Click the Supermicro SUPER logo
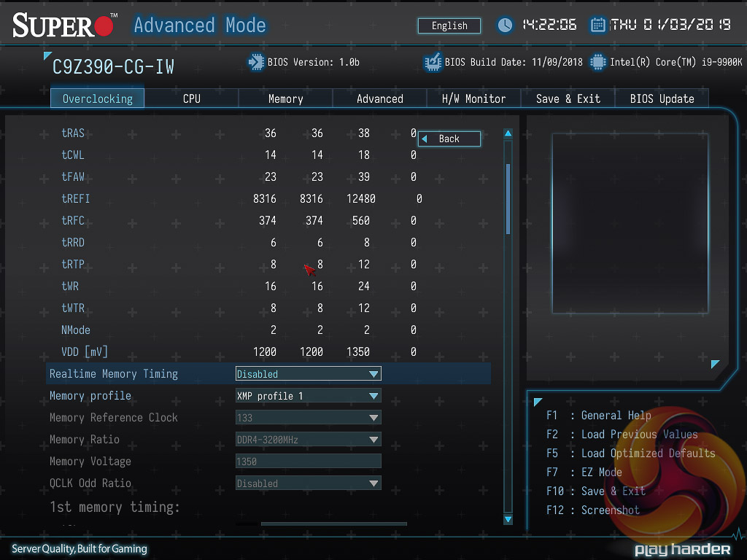This screenshot has width=747, height=560. tap(64, 26)
